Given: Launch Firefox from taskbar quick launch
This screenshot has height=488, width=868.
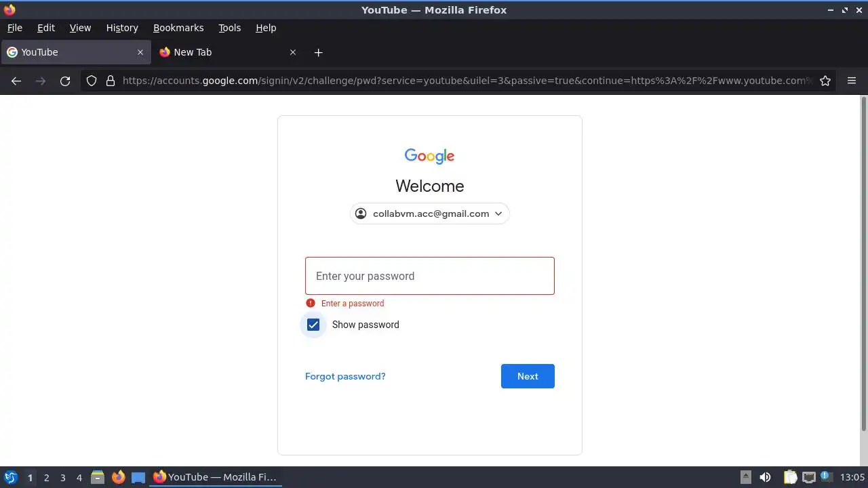Looking at the screenshot, I should [x=119, y=477].
